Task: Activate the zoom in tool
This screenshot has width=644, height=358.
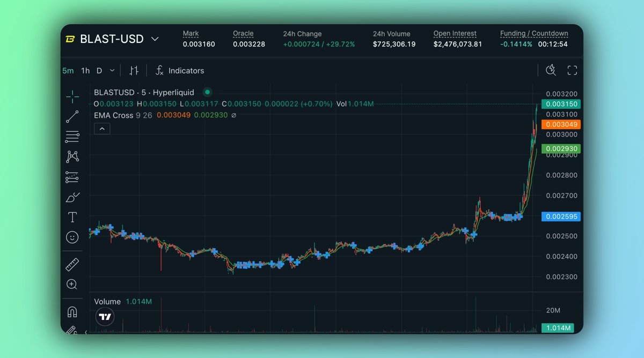Action: 72,285
